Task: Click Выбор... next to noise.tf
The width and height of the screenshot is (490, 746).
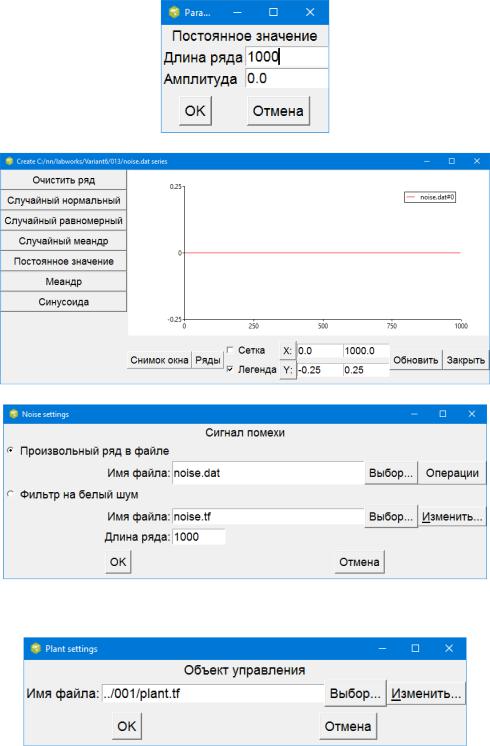Action: [x=391, y=516]
